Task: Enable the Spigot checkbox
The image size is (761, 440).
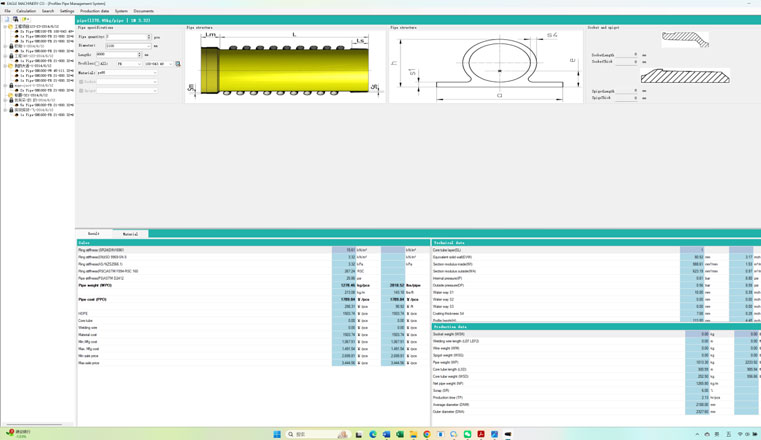Action: click(81, 91)
